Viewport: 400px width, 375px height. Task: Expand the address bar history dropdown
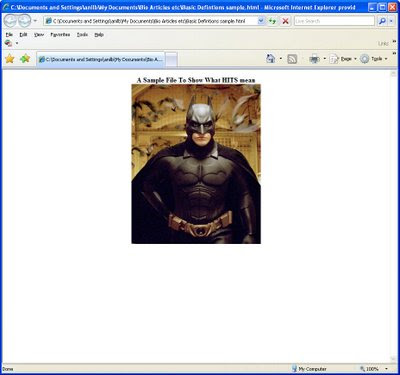(261, 21)
